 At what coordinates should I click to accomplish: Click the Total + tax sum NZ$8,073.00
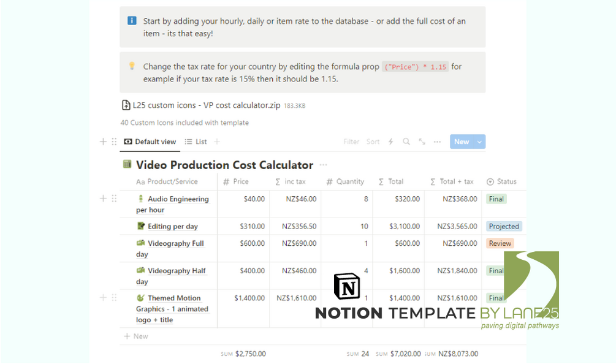(x=452, y=354)
